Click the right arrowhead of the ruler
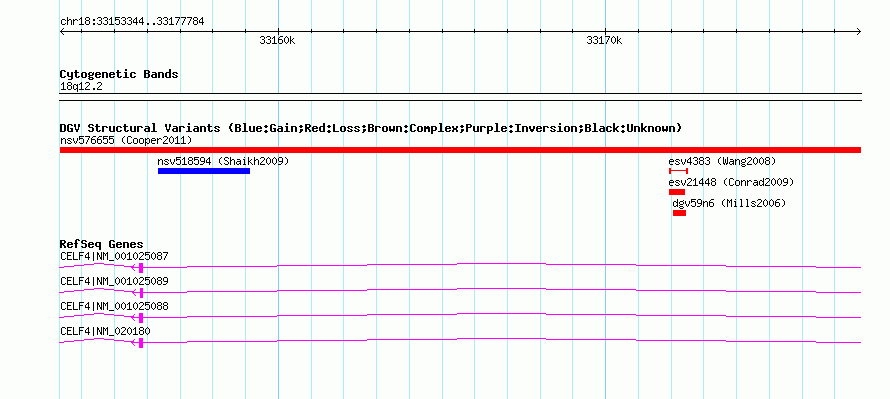Screen dimensions: 890x399 point(858,32)
